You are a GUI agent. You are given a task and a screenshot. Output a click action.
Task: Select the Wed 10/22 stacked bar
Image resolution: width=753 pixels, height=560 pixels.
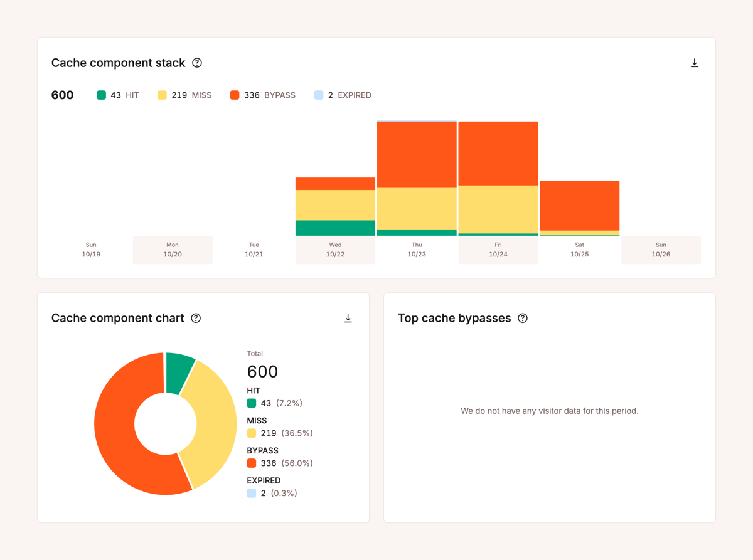(x=335, y=207)
